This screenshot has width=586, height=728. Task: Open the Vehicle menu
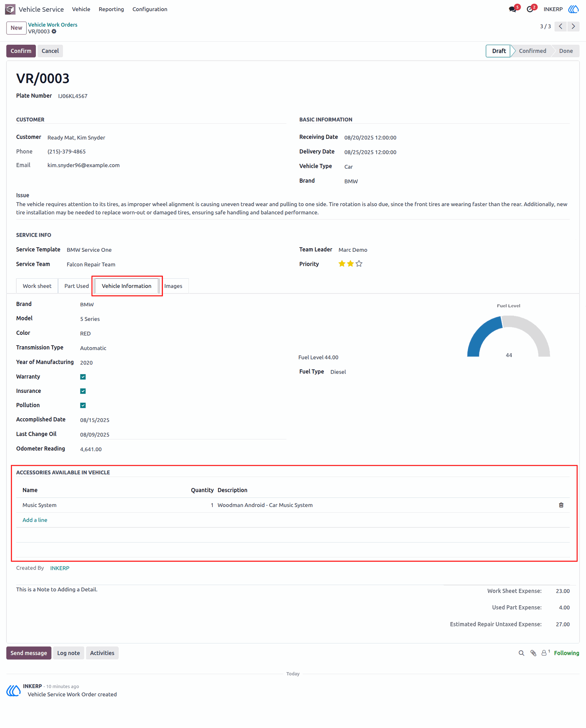click(x=81, y=9)
